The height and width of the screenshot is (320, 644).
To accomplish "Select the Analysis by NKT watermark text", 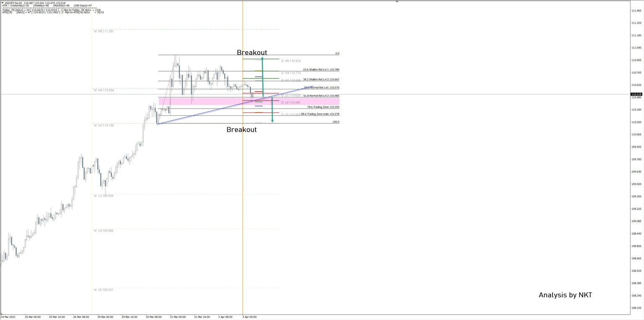I will click(x=565, y=295).
